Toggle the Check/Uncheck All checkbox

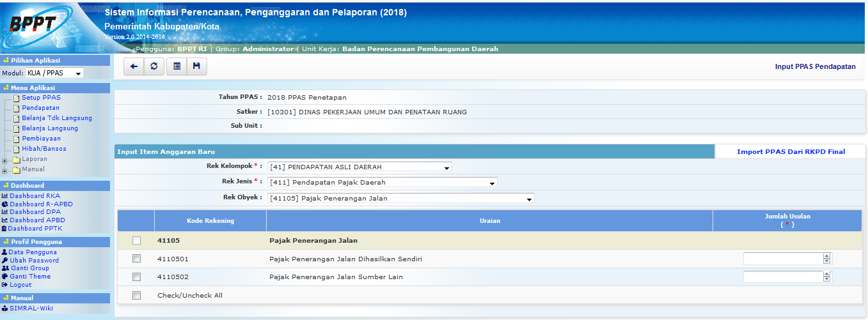(136, 295)
